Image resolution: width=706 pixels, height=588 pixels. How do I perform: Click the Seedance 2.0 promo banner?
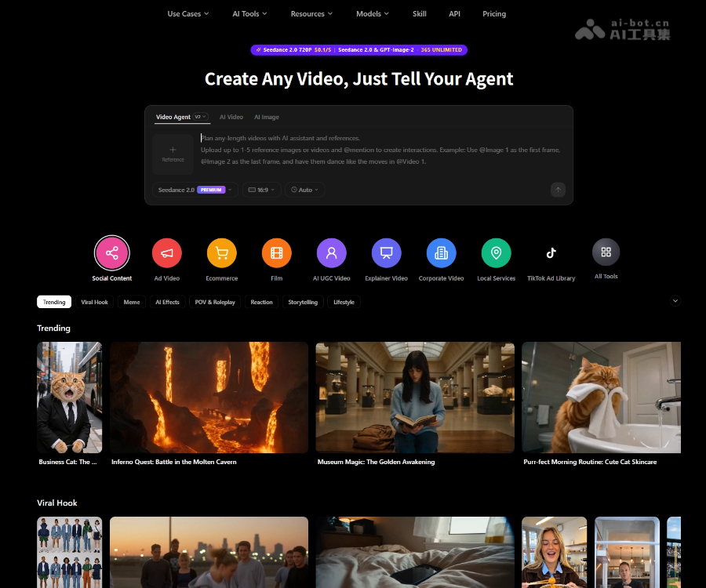click(358, 50)
